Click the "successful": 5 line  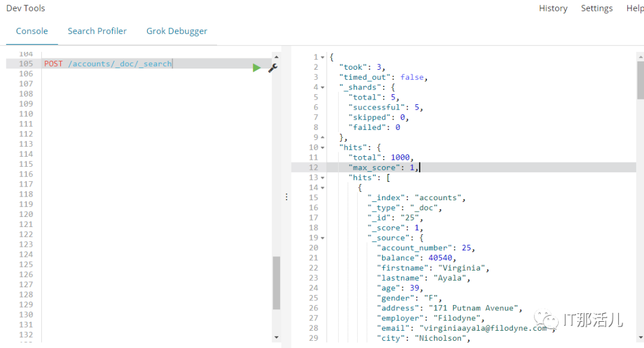click(x=386, y=107)
